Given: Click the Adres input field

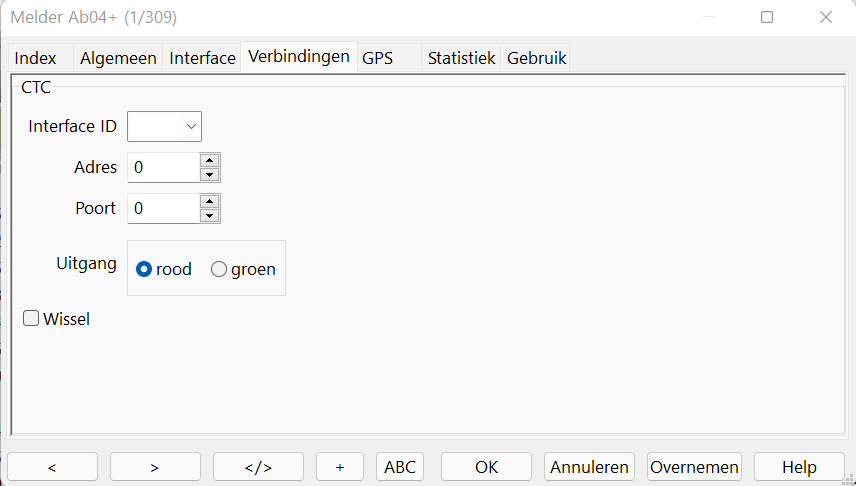Looking at the screenshot, I should [162, 167].
